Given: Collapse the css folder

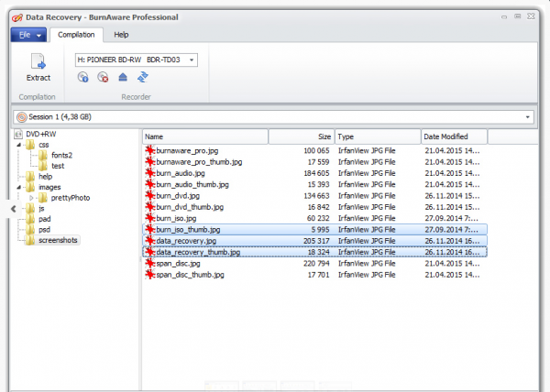Looking at the screenshot, I should (x=19, y=145).
